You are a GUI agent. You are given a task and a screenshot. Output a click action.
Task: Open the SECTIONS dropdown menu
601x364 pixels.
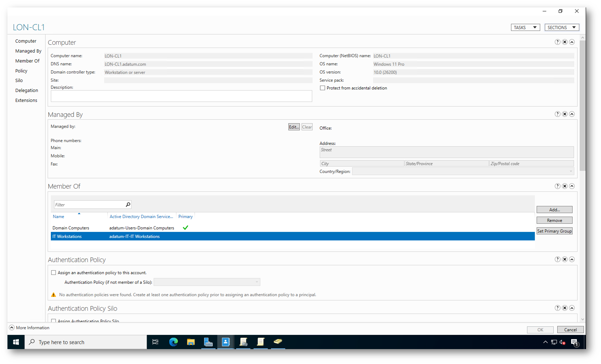click(x=562, y=27)
